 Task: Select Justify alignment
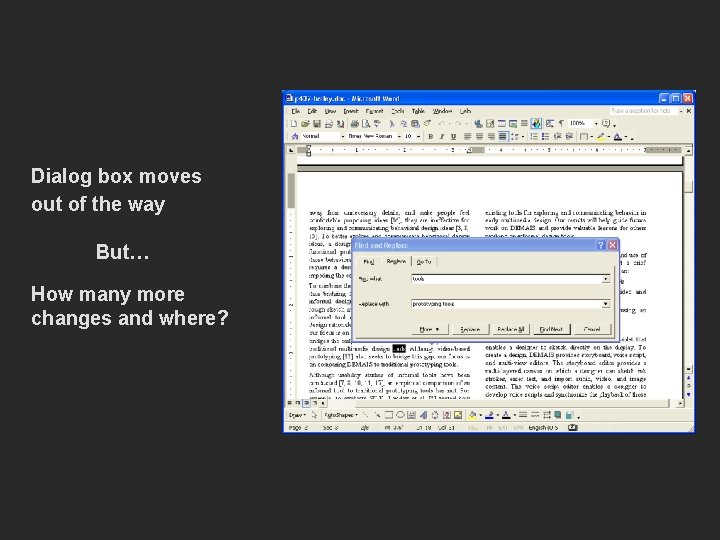point(503,136)
